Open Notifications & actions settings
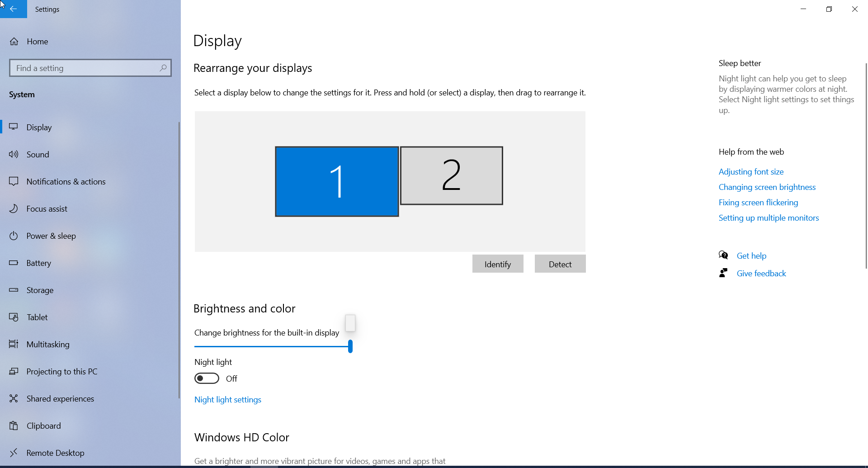Viewport: 868px width, 468px height. click(90, 181)
